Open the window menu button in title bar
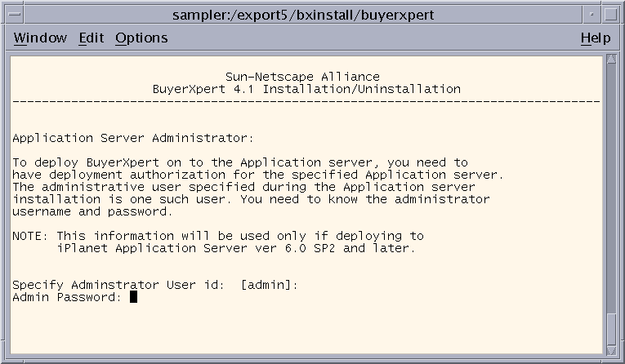This screenshot has height=364, width=625. pyautogui.click(x=15, y=15)
